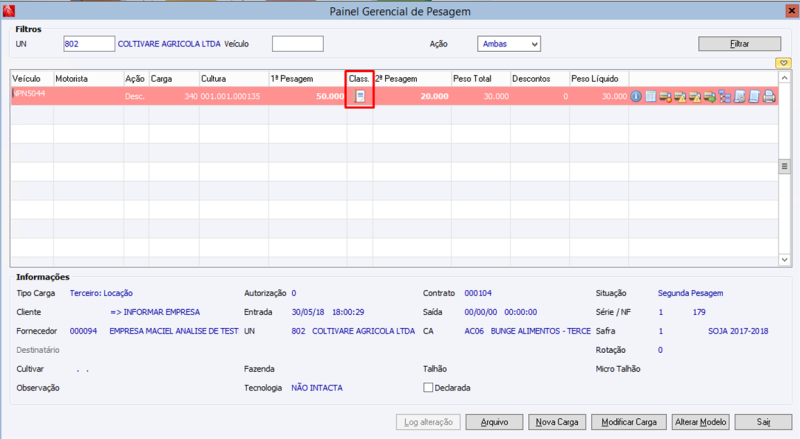The width and height of the screenshot is (800, 439).
Task: Click the printer icon in the row
Action: [x=769, y=96]
